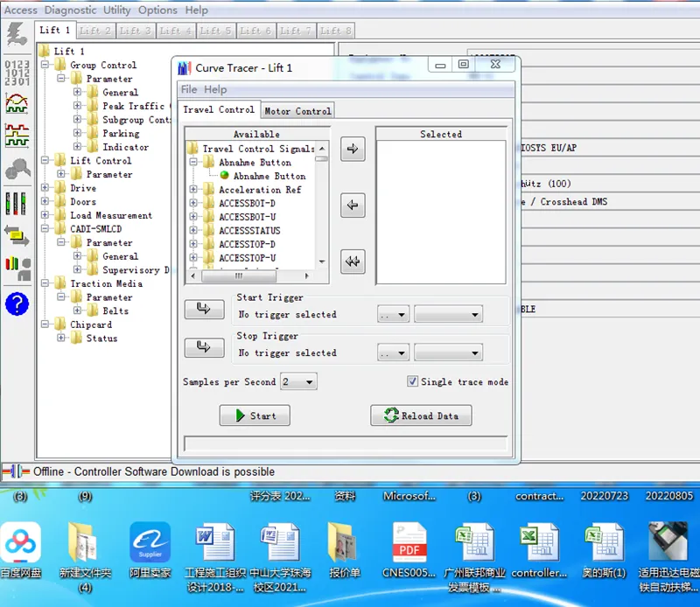
Task: Click the 0123 parameter values sidebar icon
Action: click(x=16, y=74)
